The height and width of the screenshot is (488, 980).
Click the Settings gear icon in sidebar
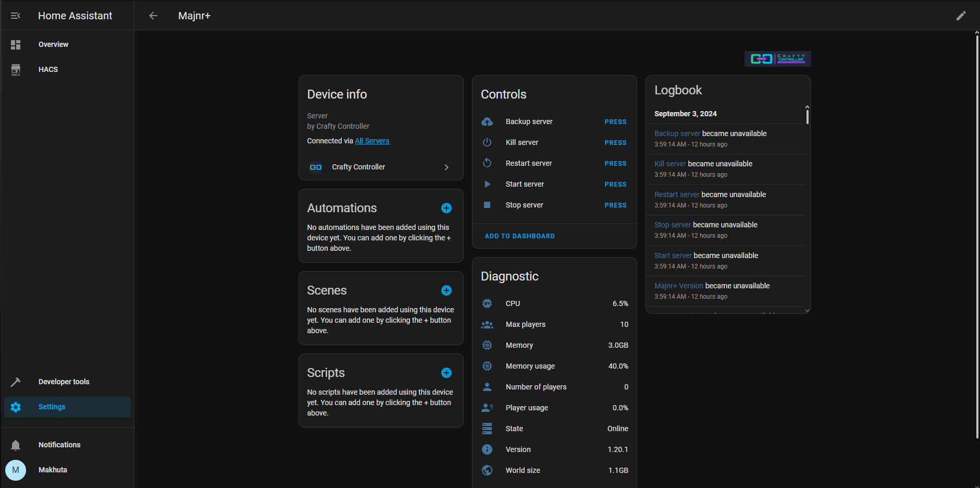click(16, 407)
